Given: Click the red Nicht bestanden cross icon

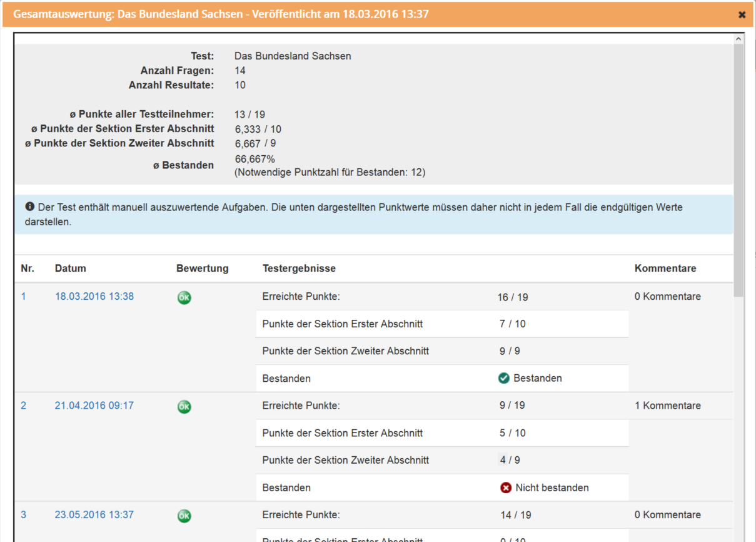Looking at the screenshot, I should pos(506,488).
